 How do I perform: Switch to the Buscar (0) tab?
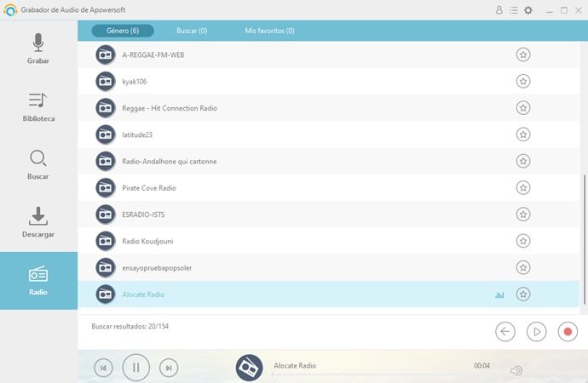[x=192, y=31]
